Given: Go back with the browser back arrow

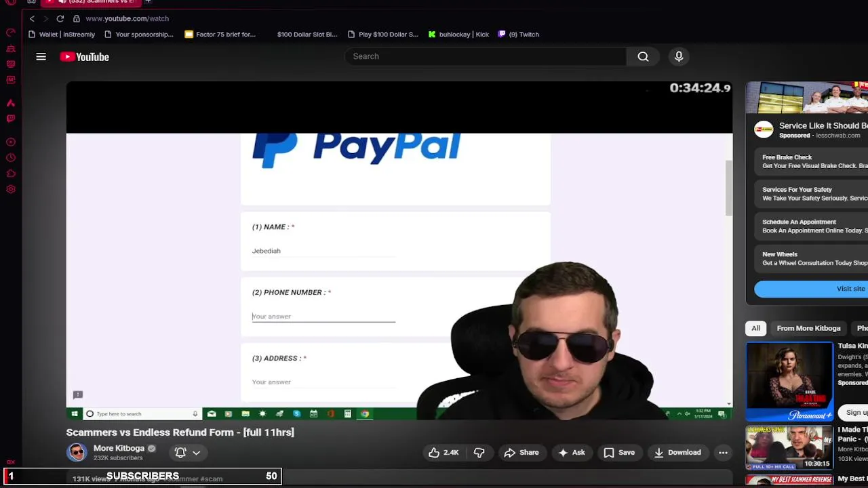Looking at the screenshot, I should [32, 19].
